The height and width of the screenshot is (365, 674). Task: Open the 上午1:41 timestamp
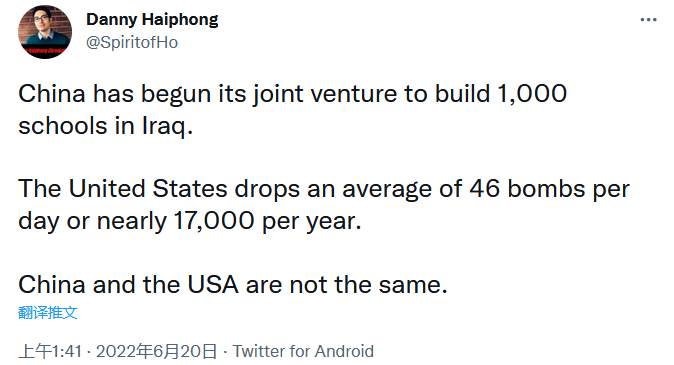coord(50,351)
